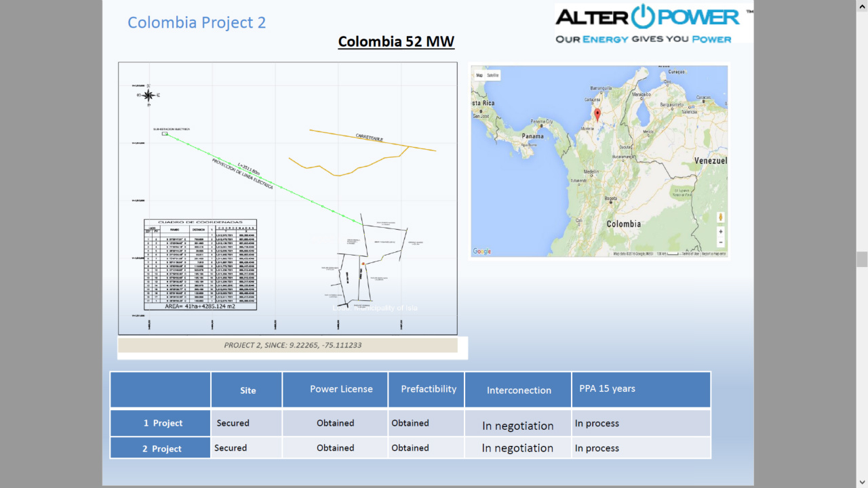Click the Street View pegman icon on the map
The height and width of the screenshot is (488, 868).
720,218
